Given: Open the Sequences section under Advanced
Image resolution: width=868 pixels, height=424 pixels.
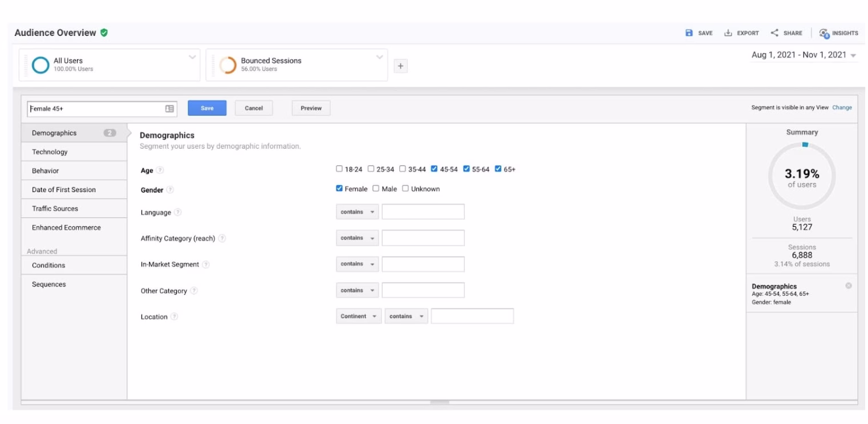Looking at the screenshot, I should pyautogui.click(x=48, y=284).
